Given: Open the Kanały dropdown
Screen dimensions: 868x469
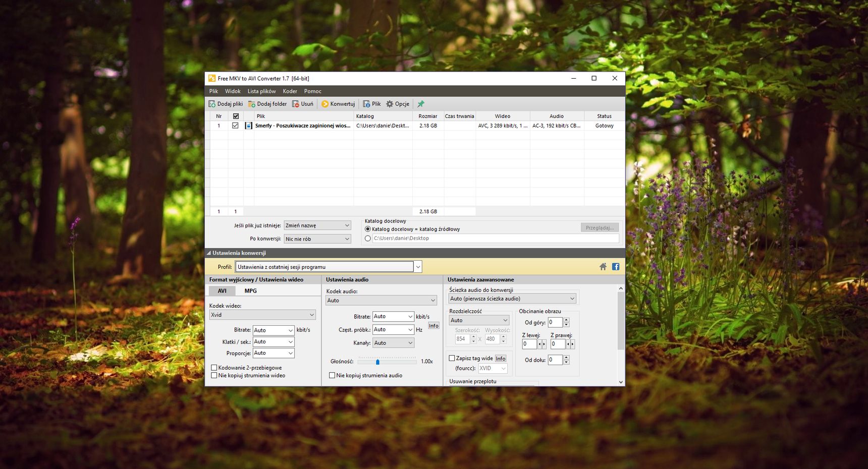Looking at the screenshot, I should (393, 343).
